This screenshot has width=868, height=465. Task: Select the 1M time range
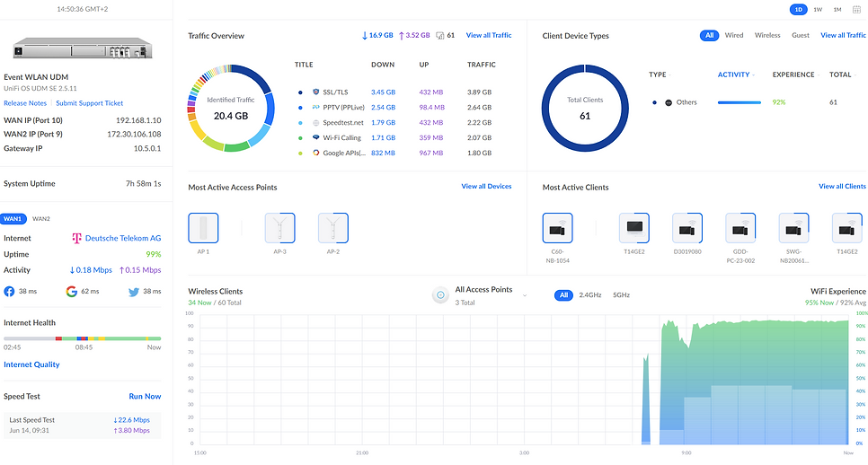click(x=837, y=9)
